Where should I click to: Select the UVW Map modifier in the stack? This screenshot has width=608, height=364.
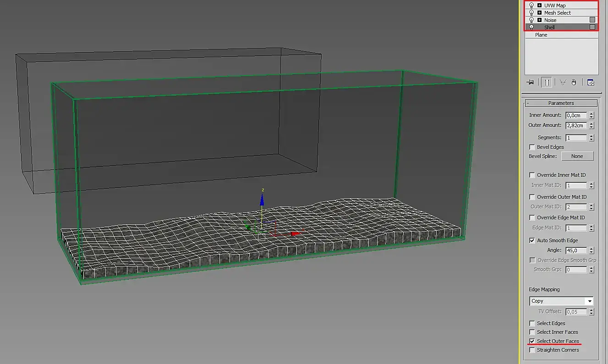click(561, 5)
